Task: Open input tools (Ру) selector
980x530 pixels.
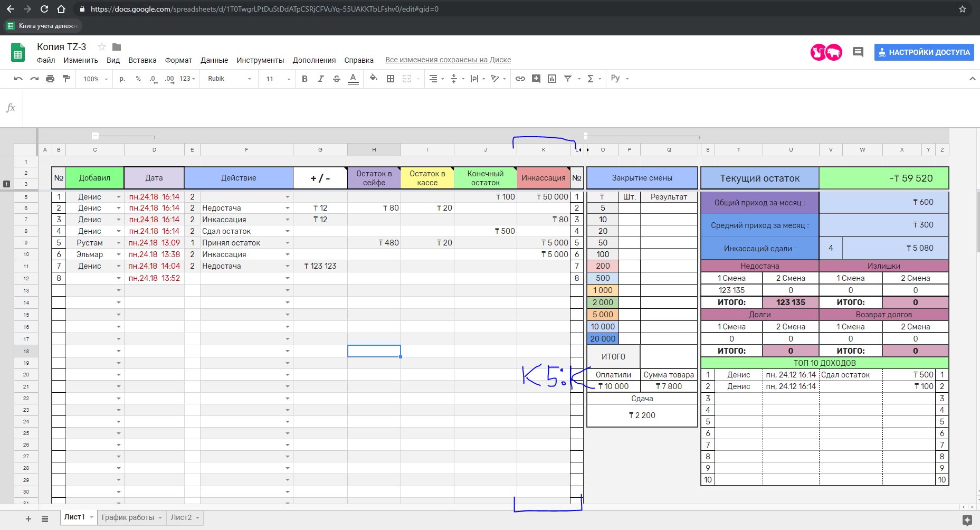Action: [620, 78]
